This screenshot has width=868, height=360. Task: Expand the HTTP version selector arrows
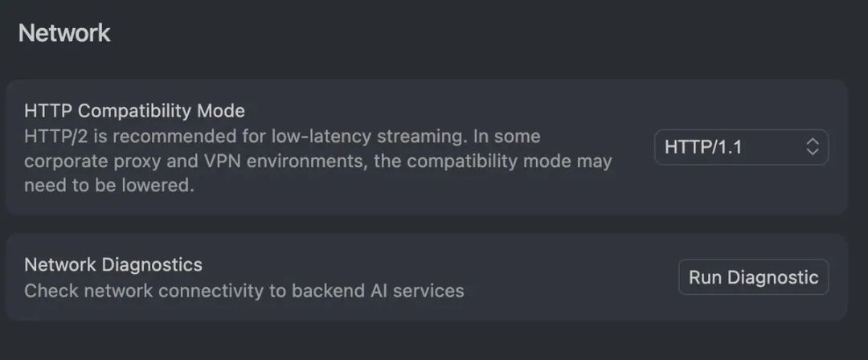[812, 147]
